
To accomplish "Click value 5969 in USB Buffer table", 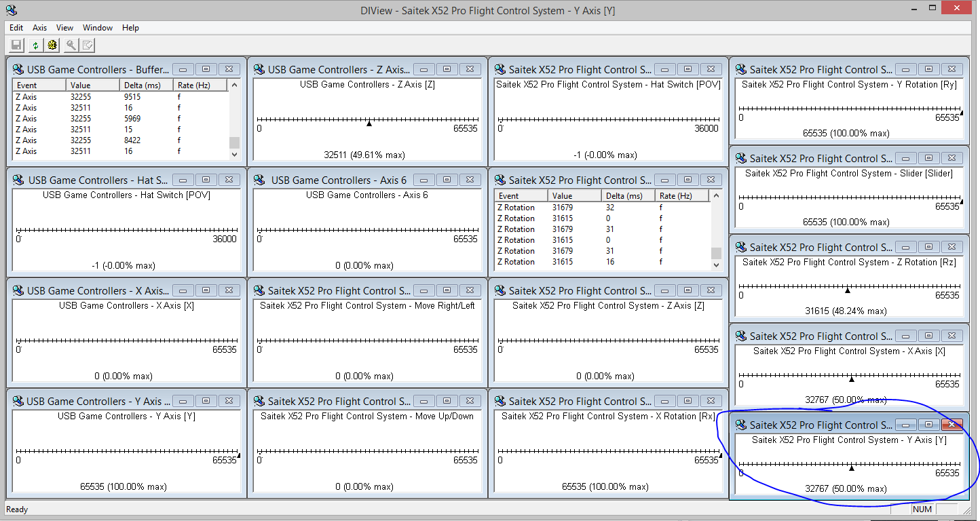I will click(132, 119).
